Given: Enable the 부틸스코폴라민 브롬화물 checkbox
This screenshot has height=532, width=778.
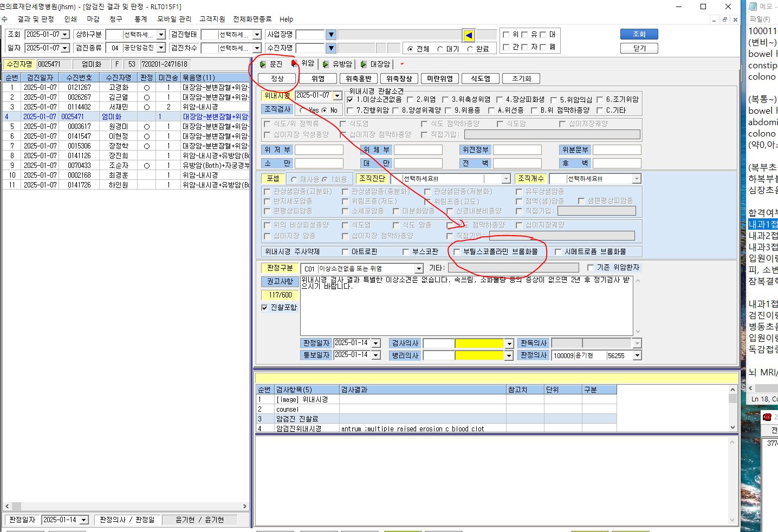Looking at the screenshot, I should [x=457, y=252].
